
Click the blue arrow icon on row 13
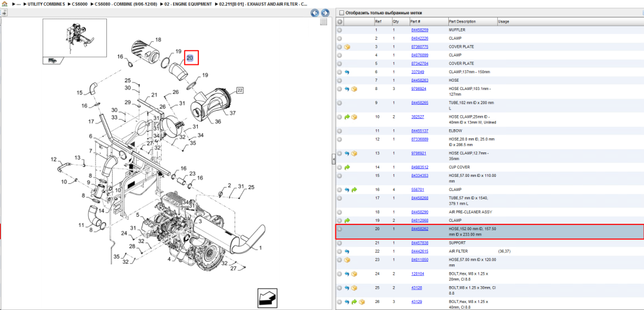click(x=347, y=153)
